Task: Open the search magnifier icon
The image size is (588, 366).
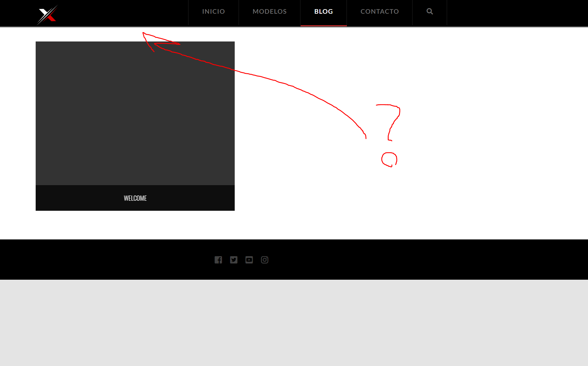Action: pos(429,12)
